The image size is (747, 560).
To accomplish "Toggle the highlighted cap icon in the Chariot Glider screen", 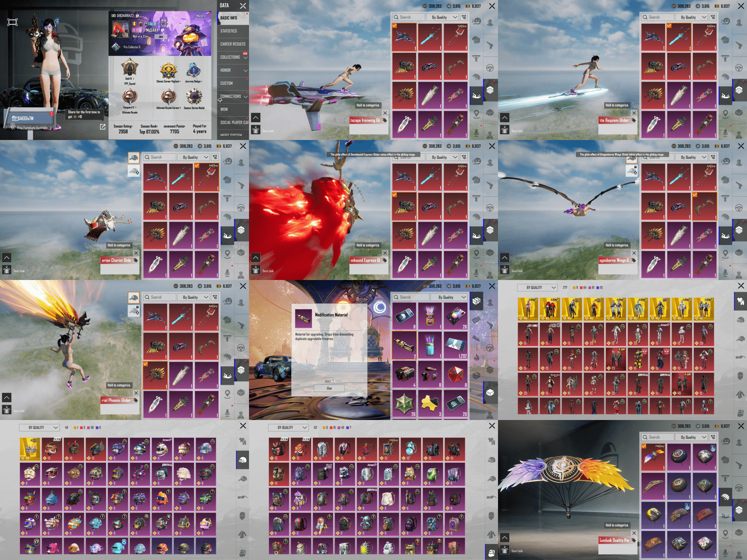I will (133, 157).
